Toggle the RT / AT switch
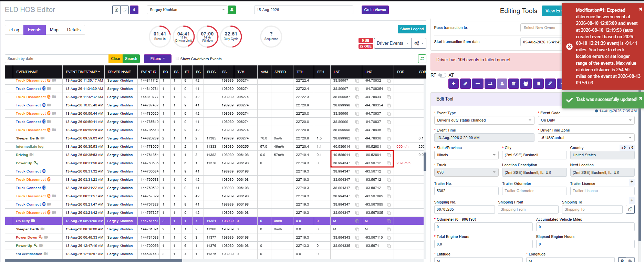 442,75
